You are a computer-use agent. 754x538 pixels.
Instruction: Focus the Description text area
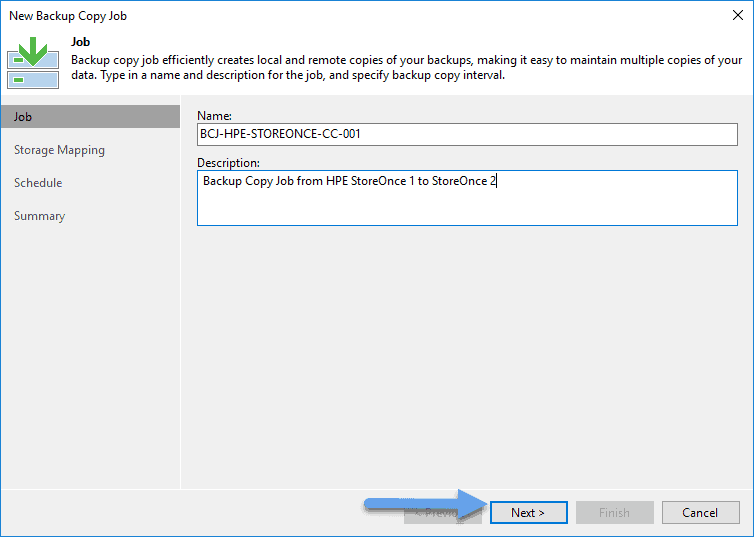(x=467, y=198)
